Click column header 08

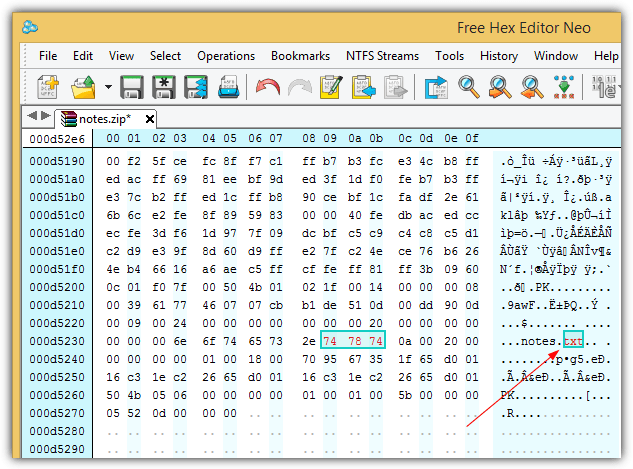point(308,138)
